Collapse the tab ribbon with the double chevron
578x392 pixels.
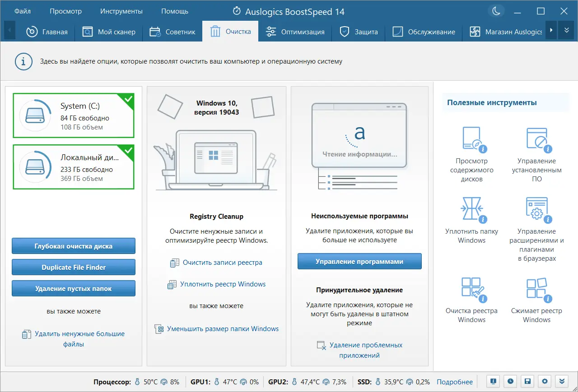tap(566, 30)
